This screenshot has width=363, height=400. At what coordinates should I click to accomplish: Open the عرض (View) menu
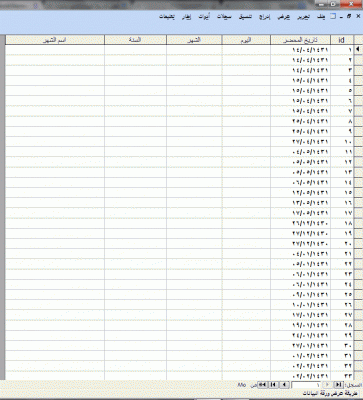pyautogui.click(x=284, y=17)
